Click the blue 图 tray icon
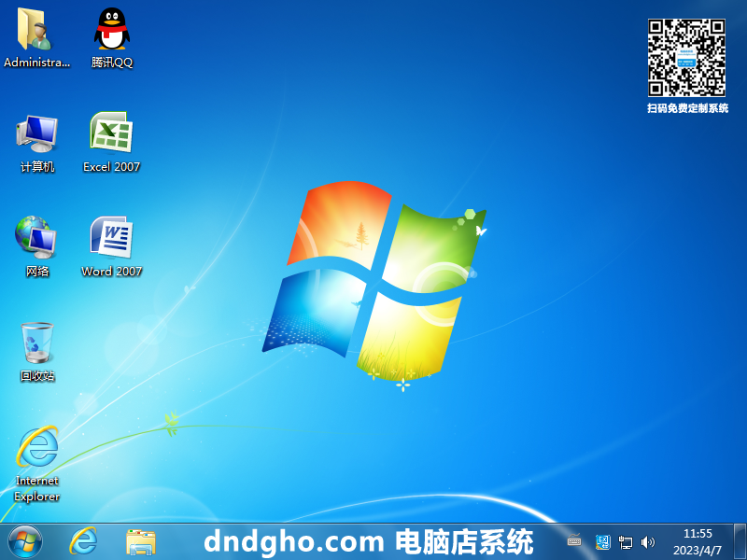Image resolution: width=747 pixels, height=560 pixels. point(603,542)
